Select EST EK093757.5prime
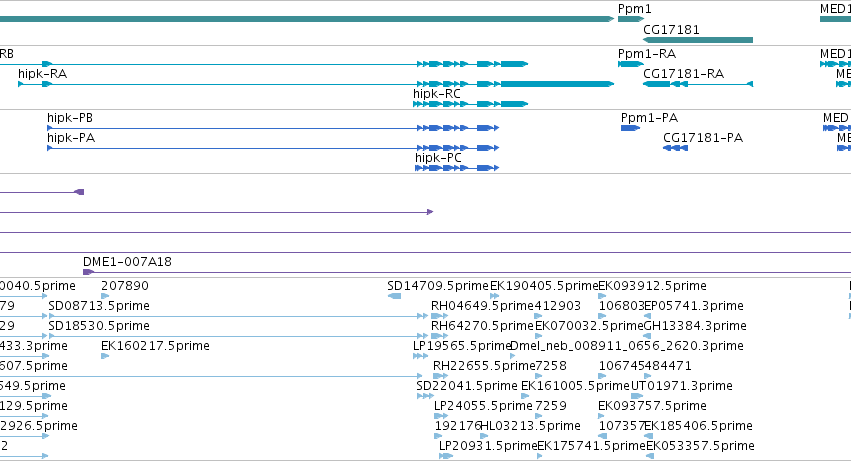The width and height of the screenshot is (851, 461). pos(652,406)
